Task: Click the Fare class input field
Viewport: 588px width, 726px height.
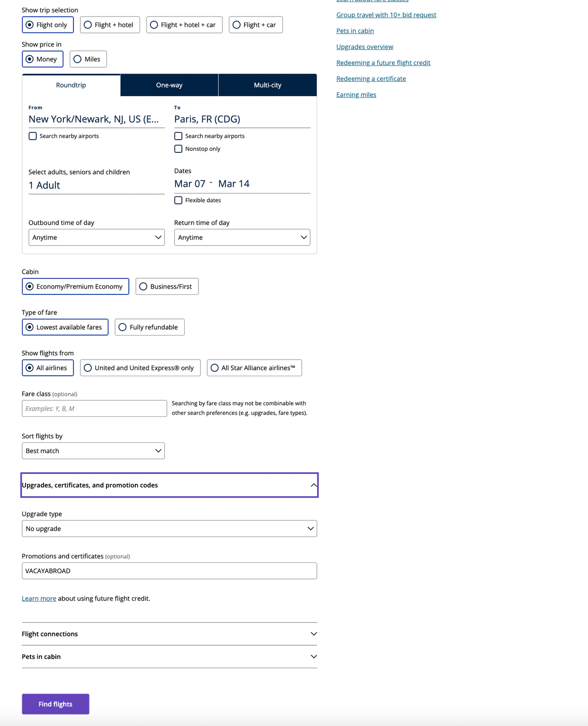Action: [x=94, y=408]
